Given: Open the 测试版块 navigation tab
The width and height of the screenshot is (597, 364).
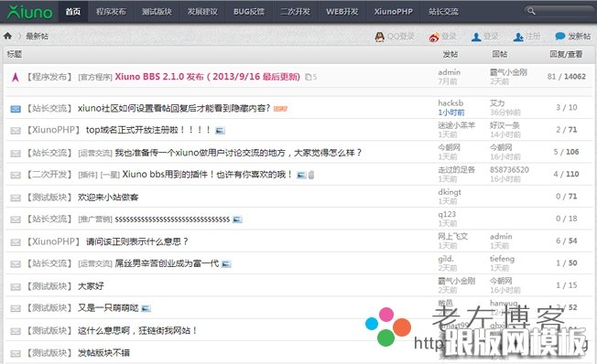Looking at the screenshot, I should 157,12.
